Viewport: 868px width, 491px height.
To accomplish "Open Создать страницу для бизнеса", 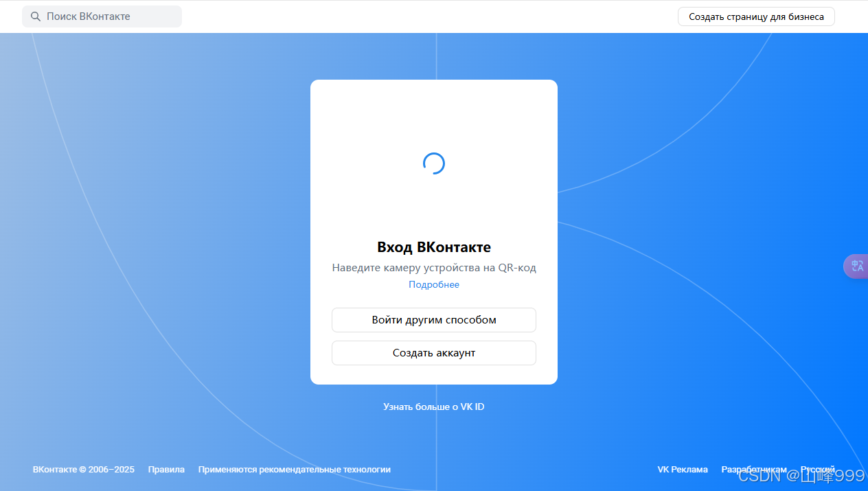I will tap(756, 16).
